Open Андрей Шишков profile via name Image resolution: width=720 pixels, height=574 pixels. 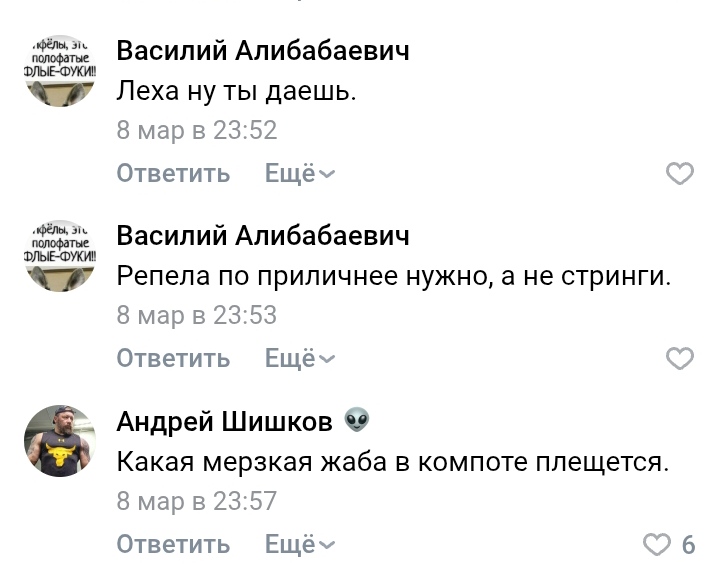click(x=224, y=422)
